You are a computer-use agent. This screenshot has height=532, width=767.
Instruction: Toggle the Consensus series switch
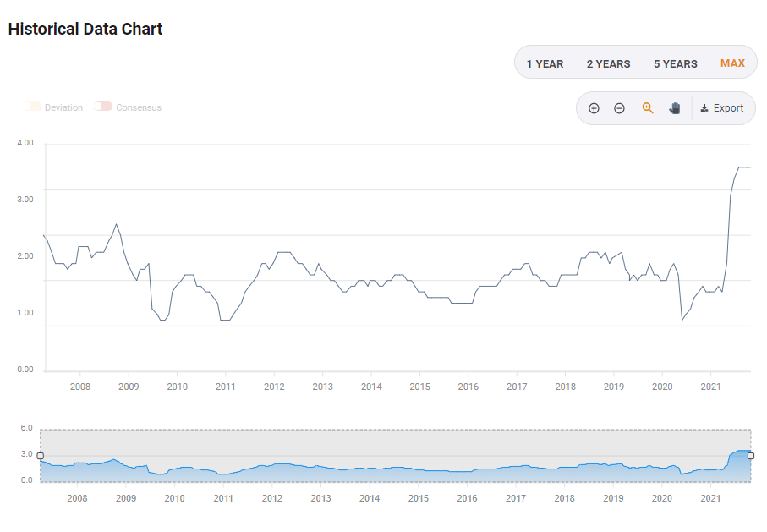[104, 107]
